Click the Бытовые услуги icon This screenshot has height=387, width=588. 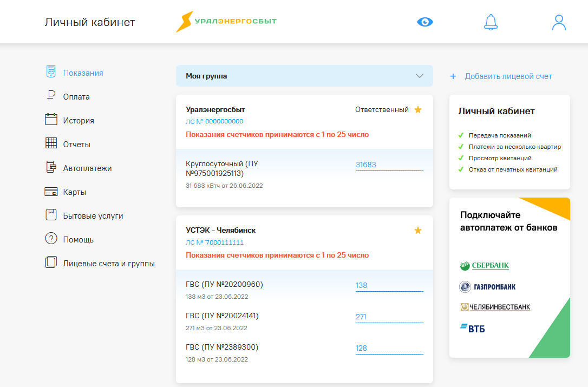(x=51, y=214)
